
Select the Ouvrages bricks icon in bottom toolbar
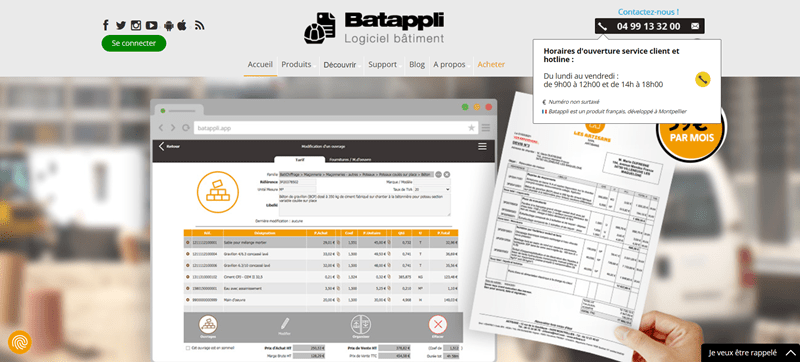click(208, 325)
